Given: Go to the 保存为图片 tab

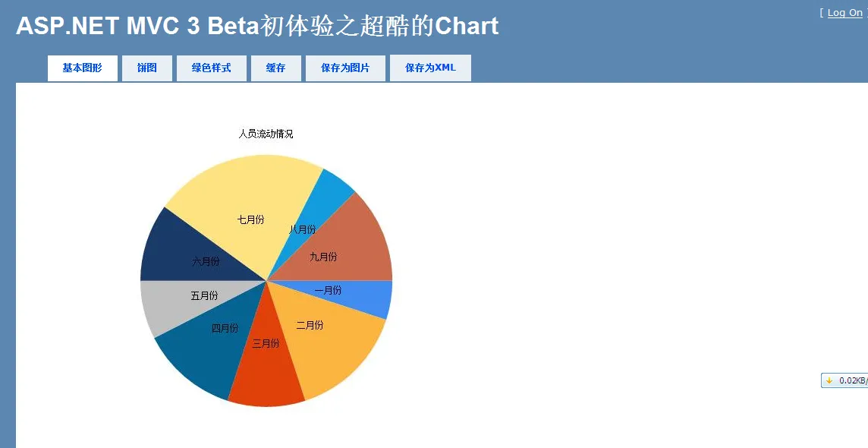Looking at the screenshot, I should [345, 68].
